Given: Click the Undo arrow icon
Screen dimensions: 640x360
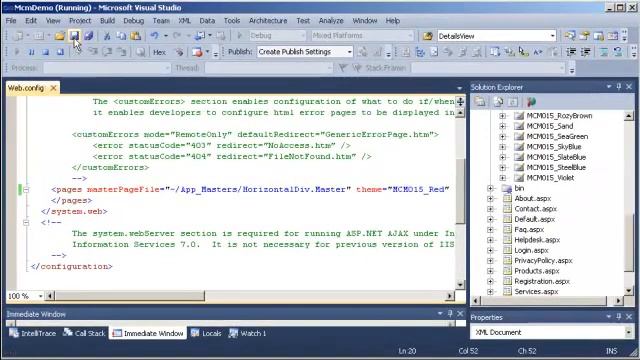Looking at the screenshot, I should (155, 36).
